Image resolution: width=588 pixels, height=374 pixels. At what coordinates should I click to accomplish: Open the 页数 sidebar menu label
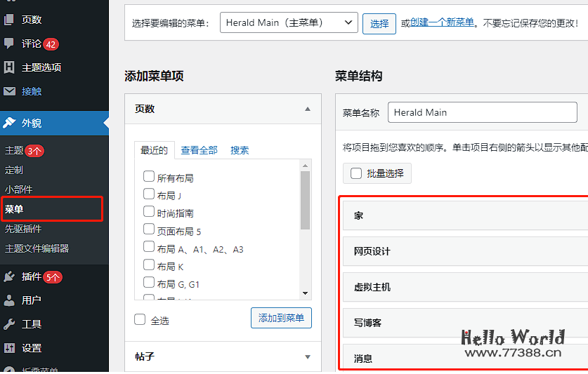pos(32,20)
